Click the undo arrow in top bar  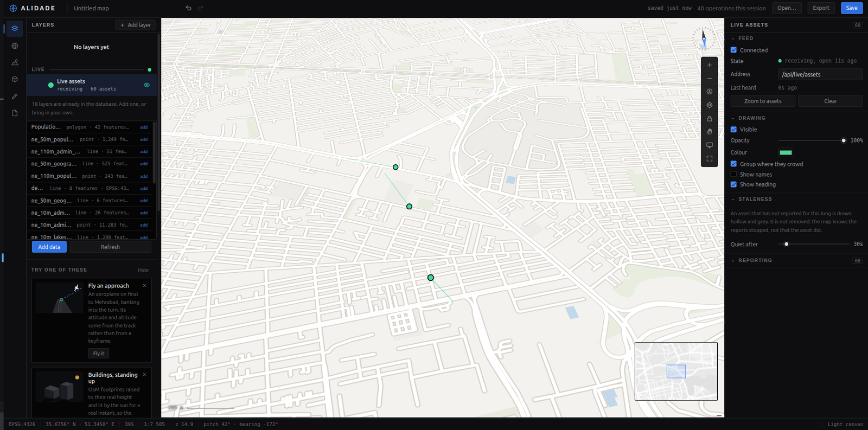[189, 8]
